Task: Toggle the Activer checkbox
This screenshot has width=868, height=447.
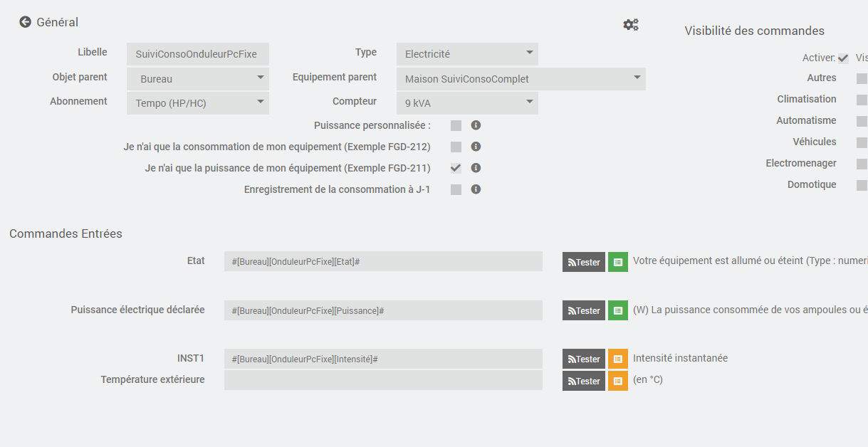Action: (843, 58)
